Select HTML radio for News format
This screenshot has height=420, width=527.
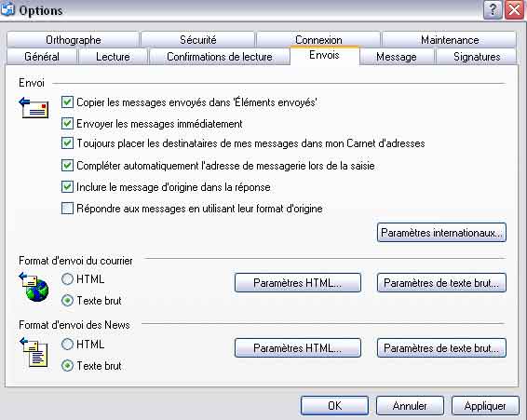(x=68, y=344)
